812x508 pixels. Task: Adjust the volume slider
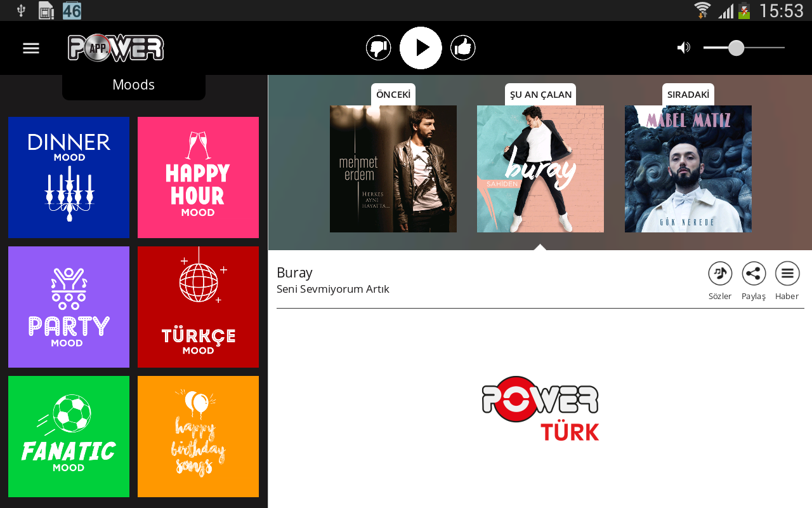[736, 47]
